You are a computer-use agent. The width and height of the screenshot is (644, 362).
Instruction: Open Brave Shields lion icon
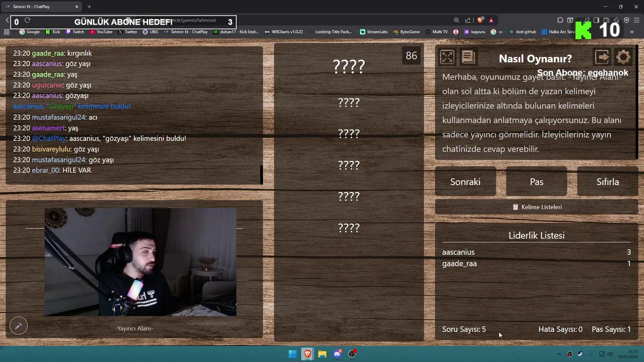480,21
